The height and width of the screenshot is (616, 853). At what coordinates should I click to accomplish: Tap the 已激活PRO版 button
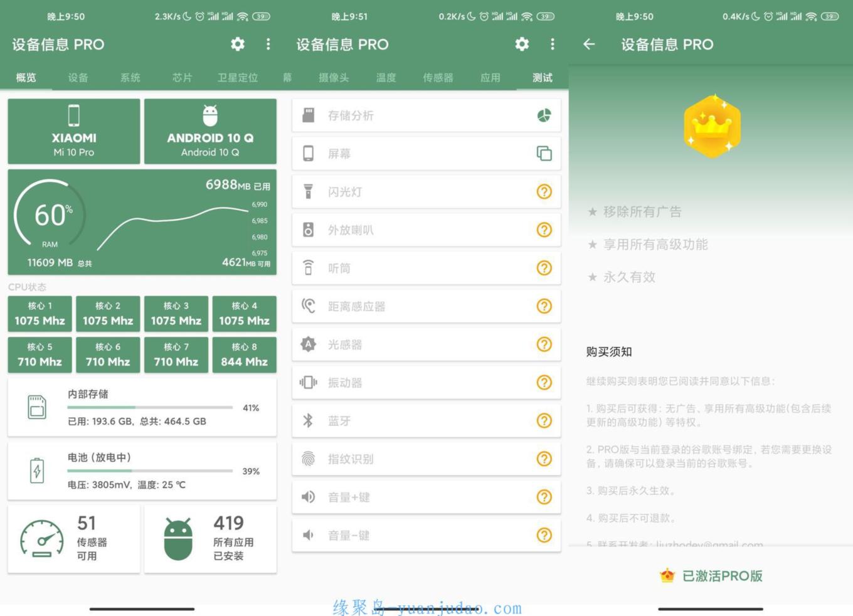[x=711, y=576]
